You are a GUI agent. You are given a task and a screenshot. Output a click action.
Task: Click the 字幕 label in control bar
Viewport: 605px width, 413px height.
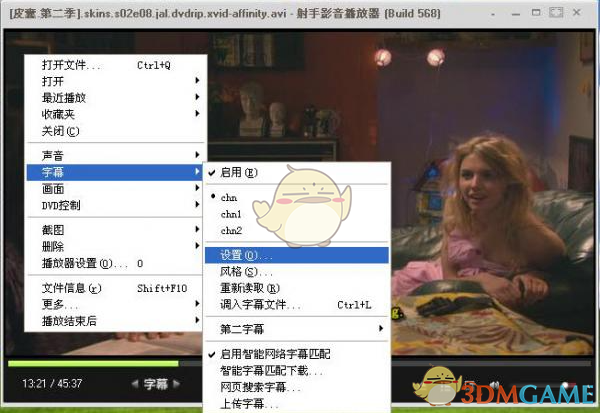(155, 384)
